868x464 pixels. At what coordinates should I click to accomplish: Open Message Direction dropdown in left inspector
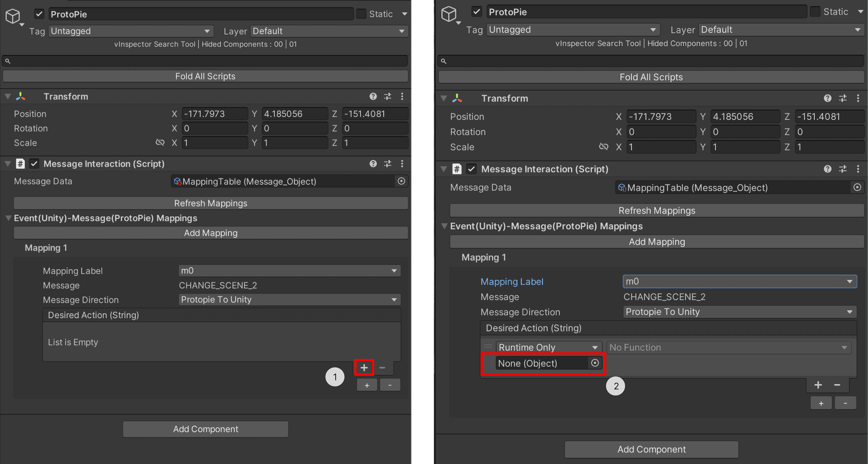point(289,300)
